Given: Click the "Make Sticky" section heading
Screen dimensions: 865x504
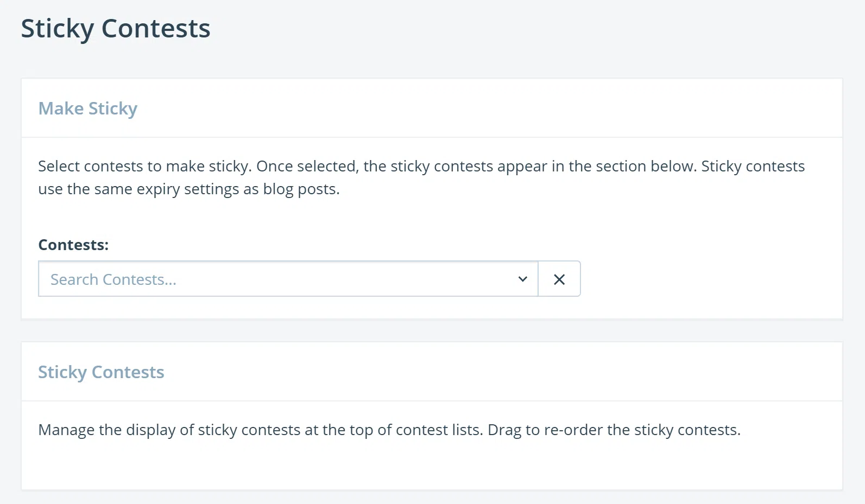Looking at the screenshot, I should [x=87, y=109].
